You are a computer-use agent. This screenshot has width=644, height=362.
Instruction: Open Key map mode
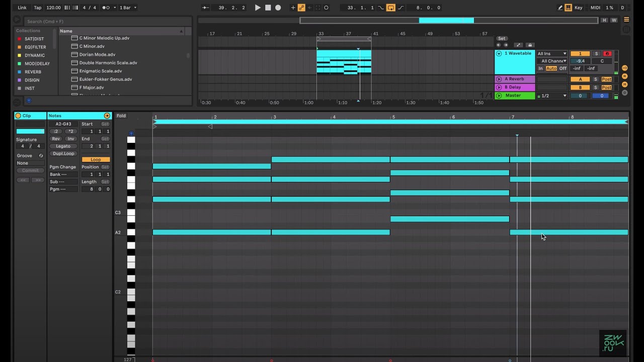(579, 8)
